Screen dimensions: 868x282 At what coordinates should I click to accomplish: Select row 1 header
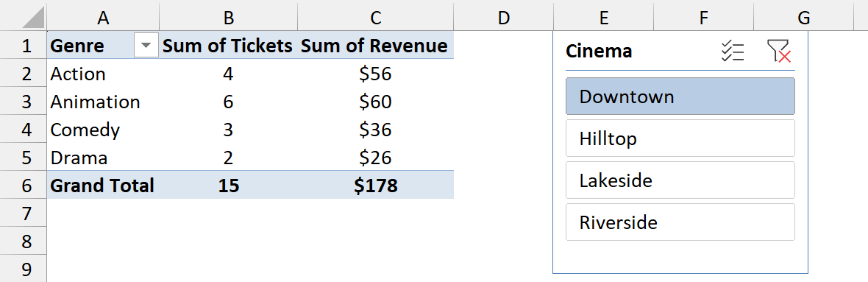point(24,46)
